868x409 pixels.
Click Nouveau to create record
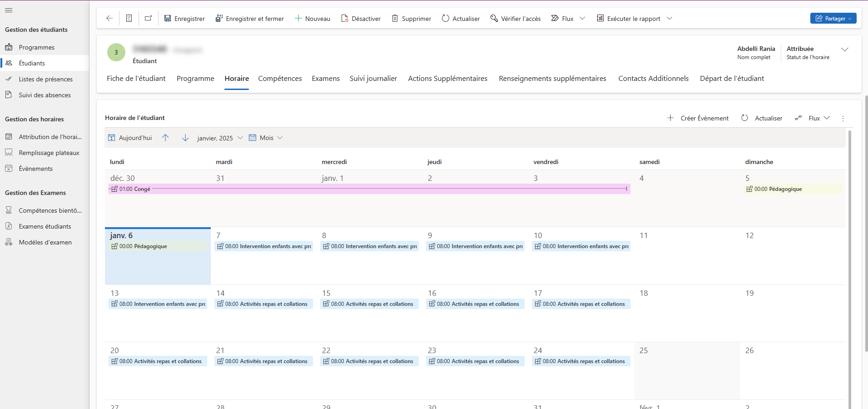coord(312,19)
